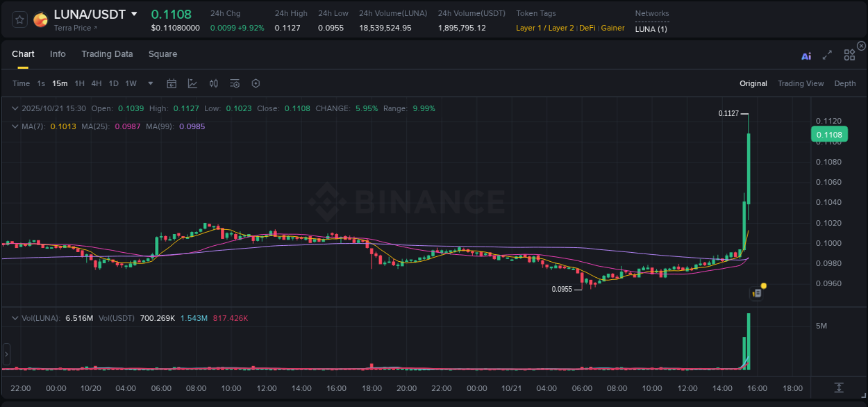The image size is (868, 407).
Task: Switch to the Info tab
Action: tap(58, 54)
